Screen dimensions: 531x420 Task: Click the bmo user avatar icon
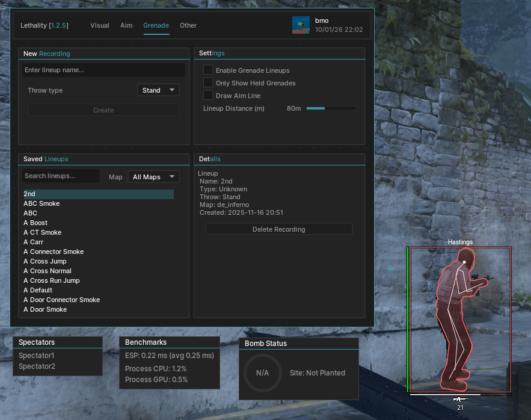pyautogui.click(x=301, y=25)
